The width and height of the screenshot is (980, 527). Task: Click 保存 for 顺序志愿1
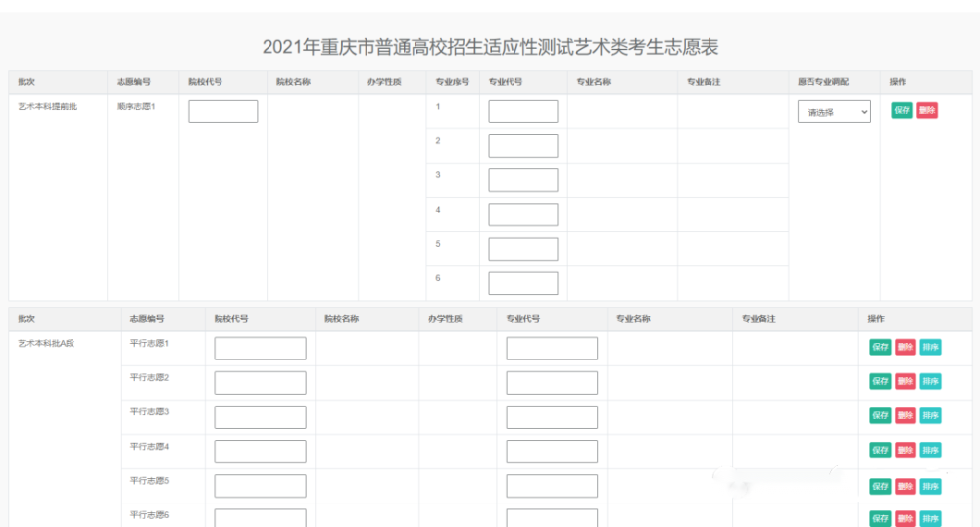[902, 111]
